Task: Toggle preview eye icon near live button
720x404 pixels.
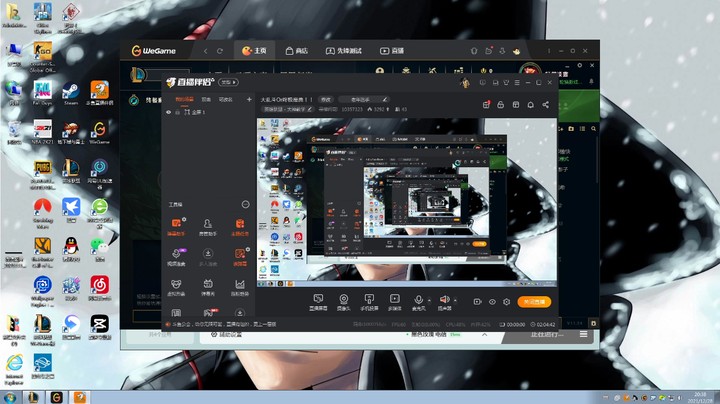Action: click(x=492, y=302)
